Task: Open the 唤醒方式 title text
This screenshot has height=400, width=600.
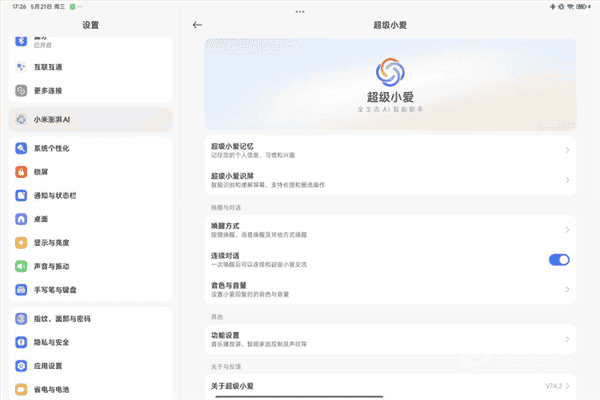Action: 225,226
